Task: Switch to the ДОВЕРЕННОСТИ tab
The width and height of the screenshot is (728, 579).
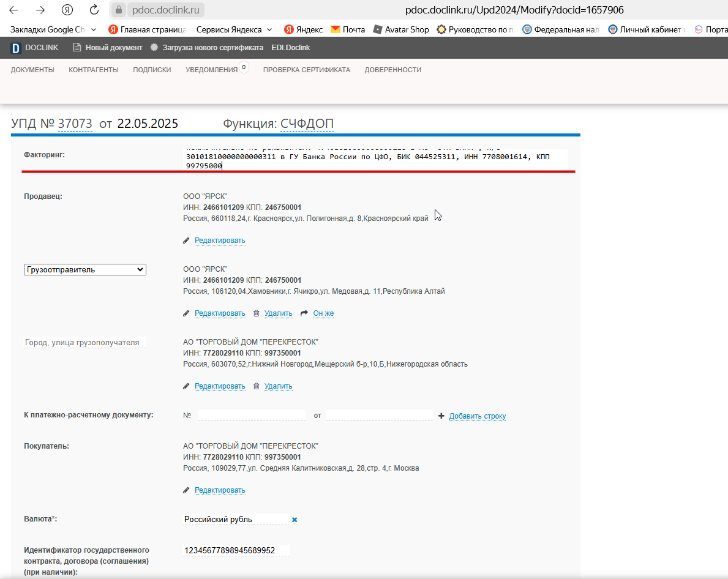Action: pyautogui.click(x=393, y=70)
